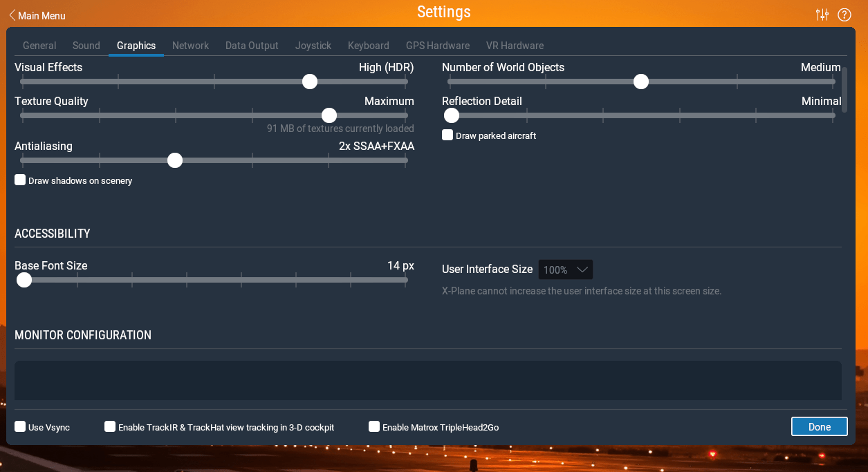The image size is (868, 472).
Task: Enable Draw shadows on scenery
Action: pyautogui.click(x=20, y=180)
